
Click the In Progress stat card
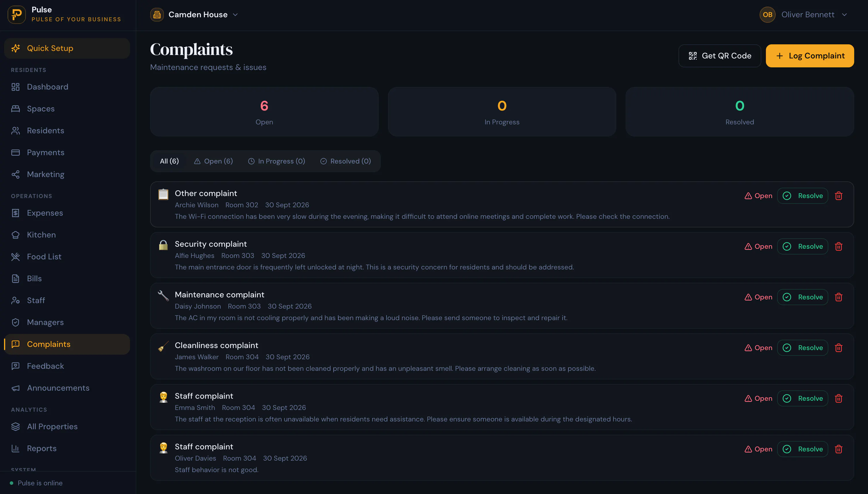(502, 112)
